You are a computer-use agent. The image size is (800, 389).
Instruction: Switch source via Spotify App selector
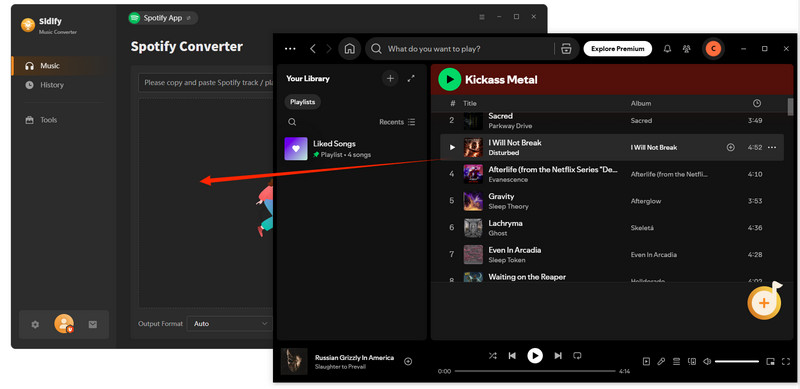(x=162, y=18)
